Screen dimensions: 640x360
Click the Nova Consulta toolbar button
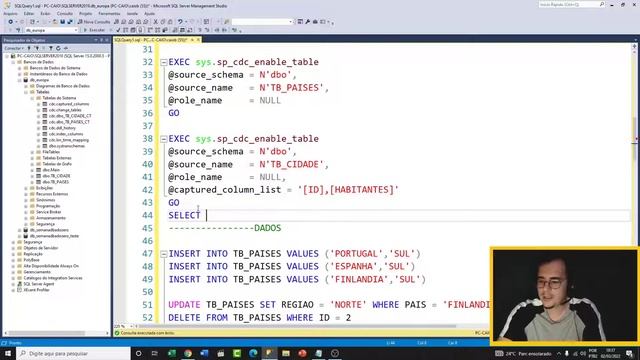[94, 22]
